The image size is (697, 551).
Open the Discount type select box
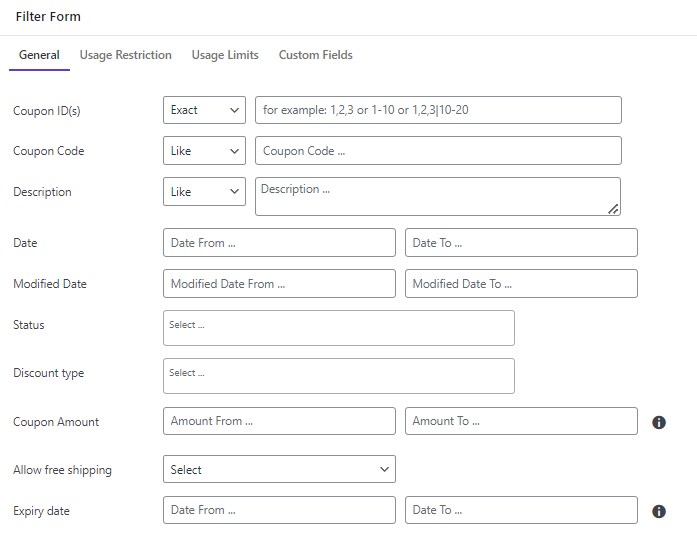click(x=339, y=376)
